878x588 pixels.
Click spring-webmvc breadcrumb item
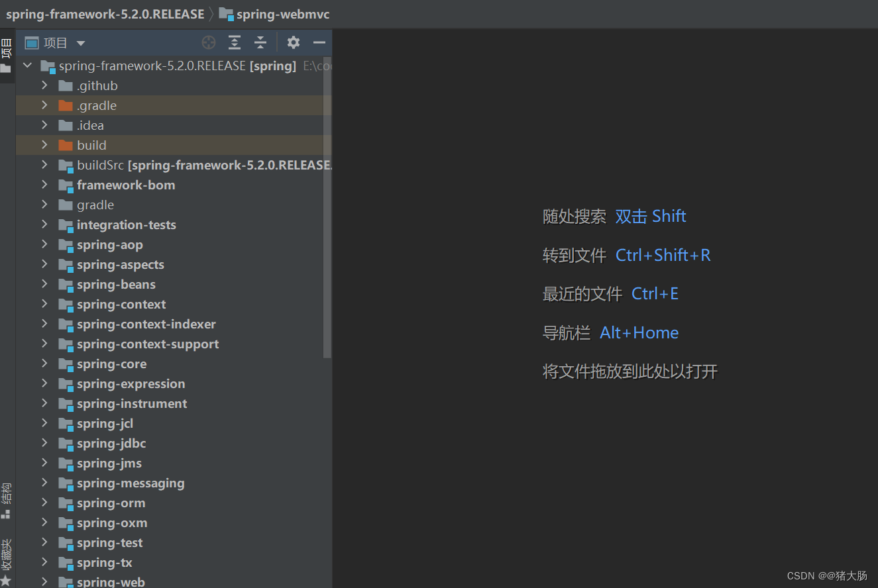pyautogui.click(x=283, y=14)
